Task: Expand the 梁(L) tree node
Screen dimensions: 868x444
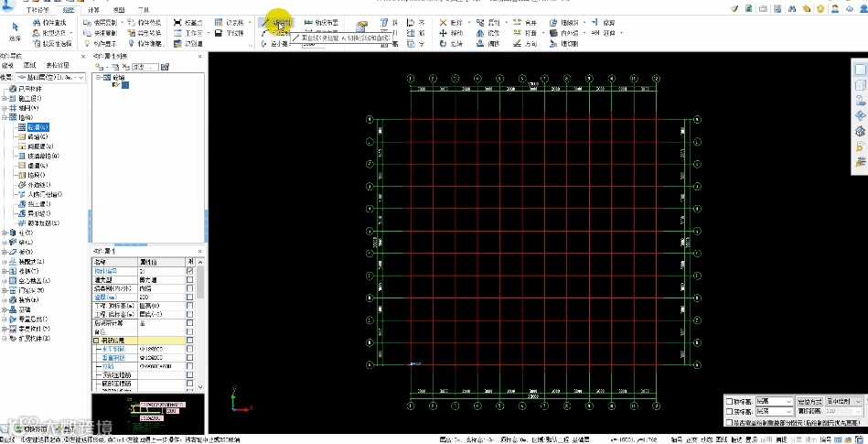Action: 5,243
